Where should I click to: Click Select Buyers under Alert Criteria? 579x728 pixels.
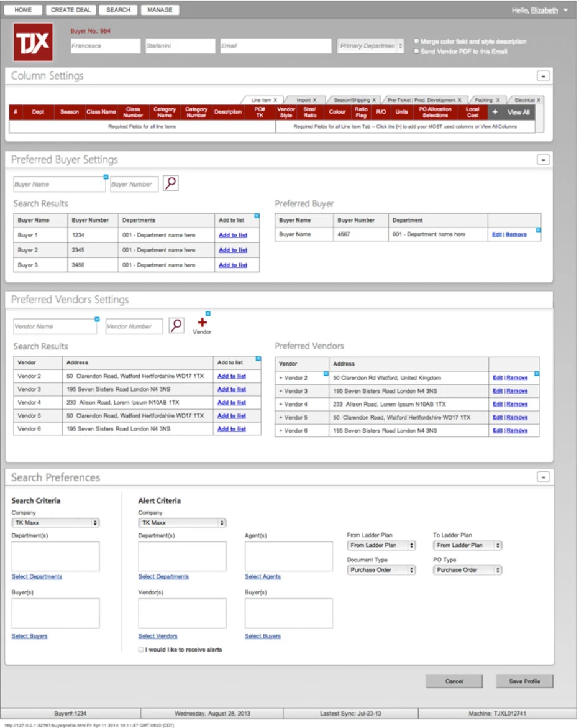[x=263, y=636]
